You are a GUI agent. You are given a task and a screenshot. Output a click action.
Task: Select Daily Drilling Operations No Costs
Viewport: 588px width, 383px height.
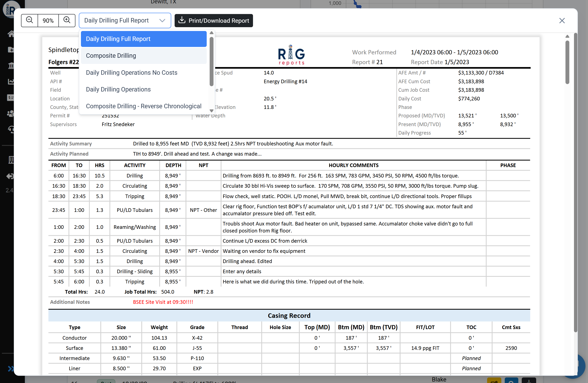click(x=144, y=73)
